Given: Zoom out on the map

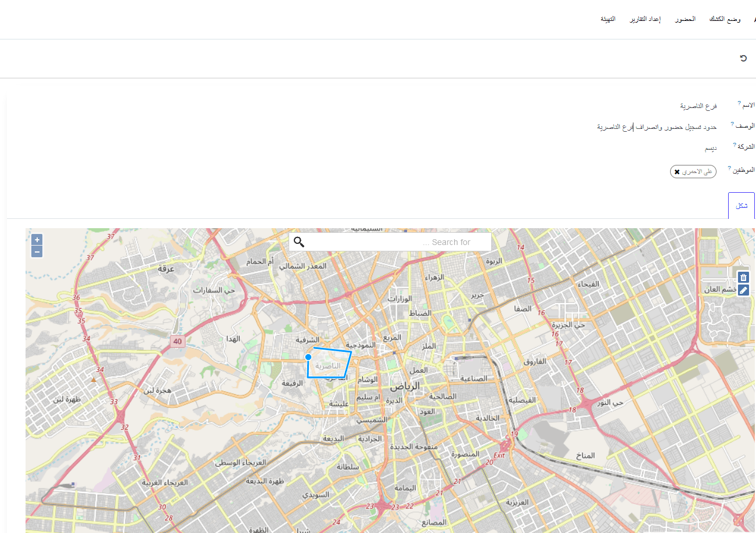Looking at the screenshot, I should [37, 251].
